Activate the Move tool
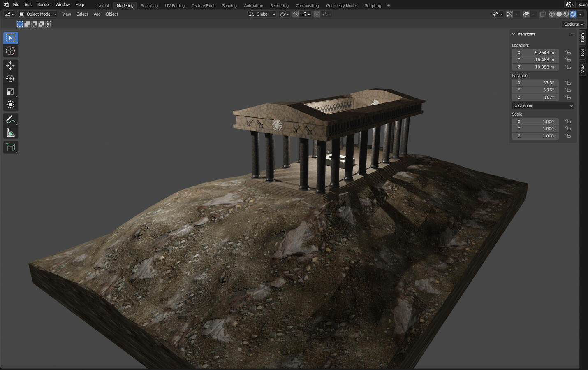The image size is (588, 370). (x=10, y=65)
